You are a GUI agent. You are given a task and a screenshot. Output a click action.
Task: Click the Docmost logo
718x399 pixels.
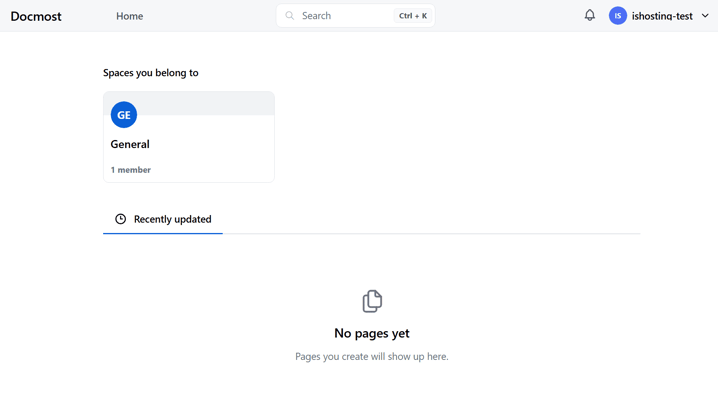36,16
